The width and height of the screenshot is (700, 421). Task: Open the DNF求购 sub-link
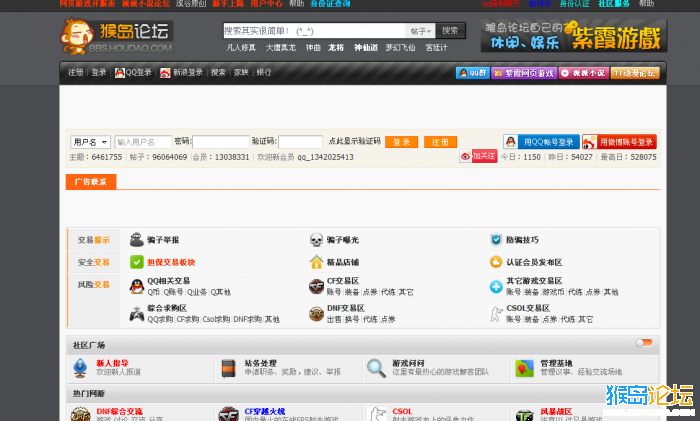click(x=247, y=319)
